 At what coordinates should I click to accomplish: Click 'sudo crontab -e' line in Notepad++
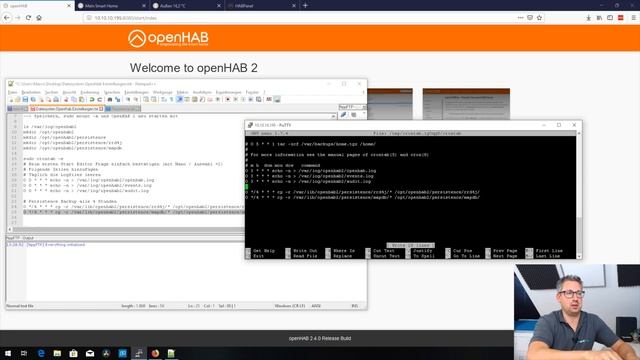[43, 158]
